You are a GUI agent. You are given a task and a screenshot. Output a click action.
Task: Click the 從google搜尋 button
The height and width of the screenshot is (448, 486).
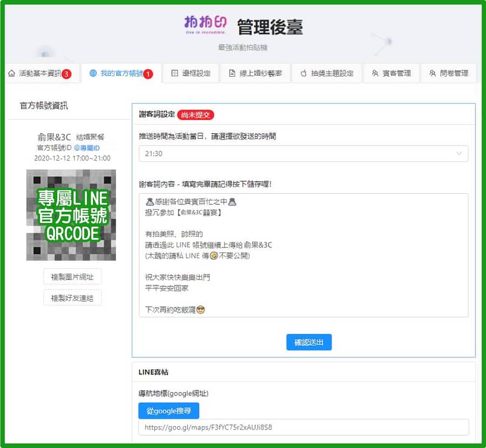169,411
